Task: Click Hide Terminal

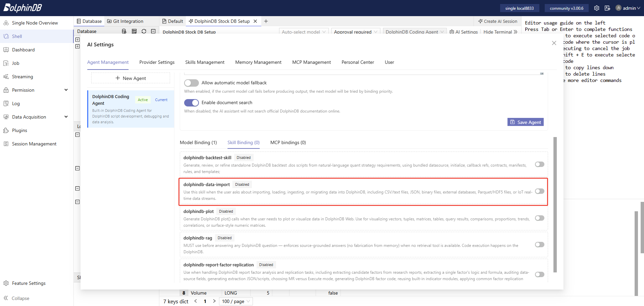Action: pyautogui.click(x=500, y=32)
